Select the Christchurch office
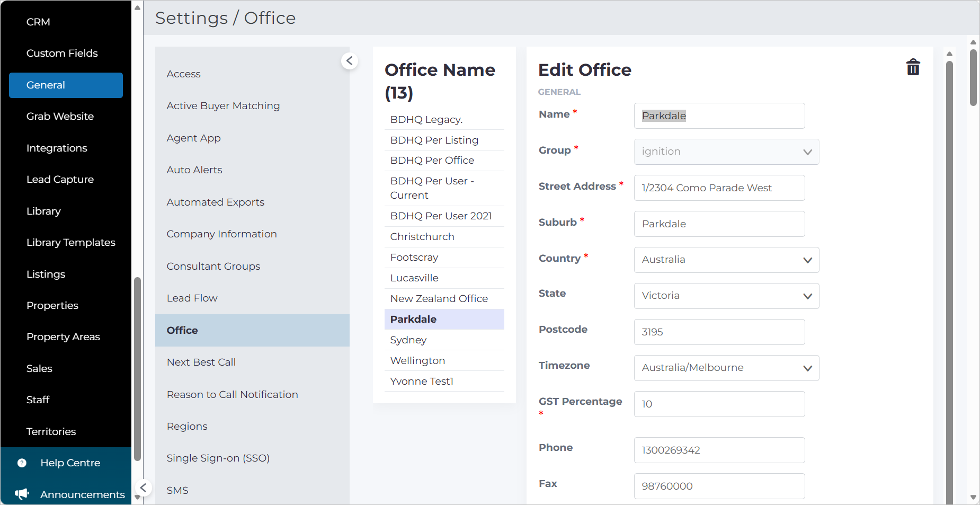This screenshot has width=980, height=505. coord(444,236)
